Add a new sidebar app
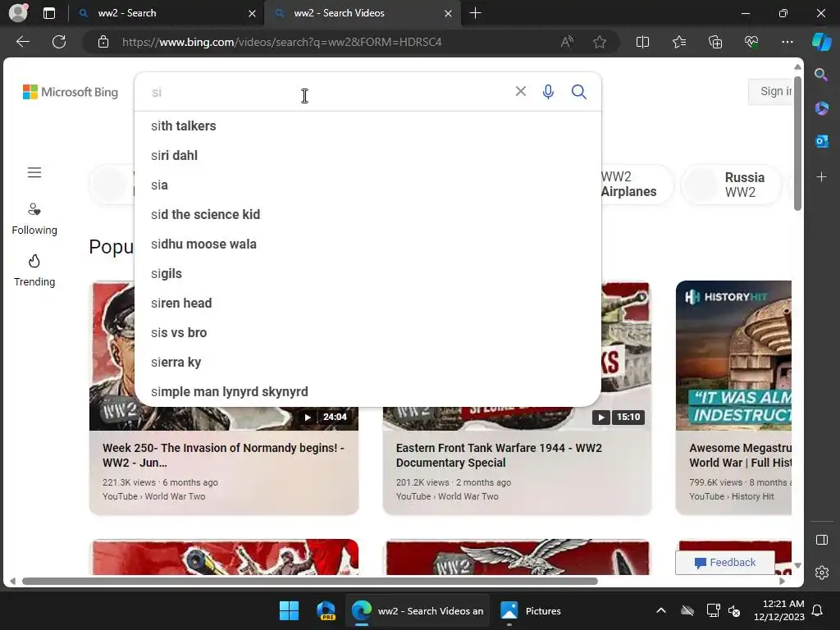The image size is (840, 630). click(x=821, y=177)
